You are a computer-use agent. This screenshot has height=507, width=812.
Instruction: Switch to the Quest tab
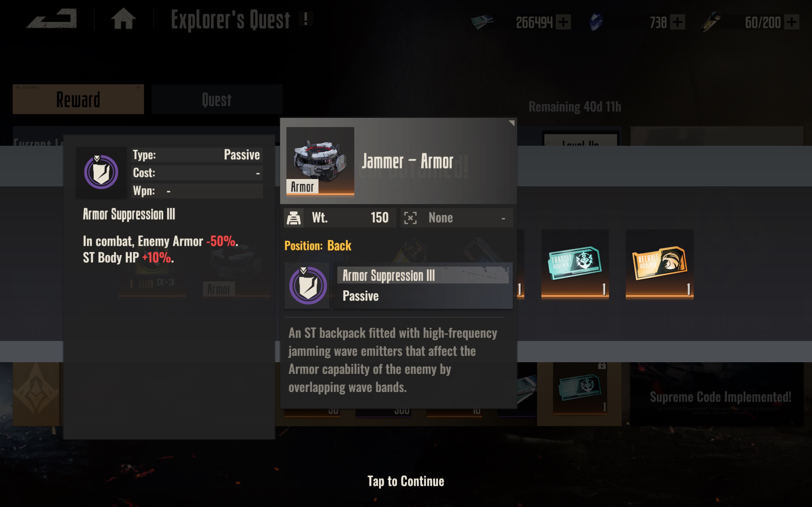click(217, 99)
